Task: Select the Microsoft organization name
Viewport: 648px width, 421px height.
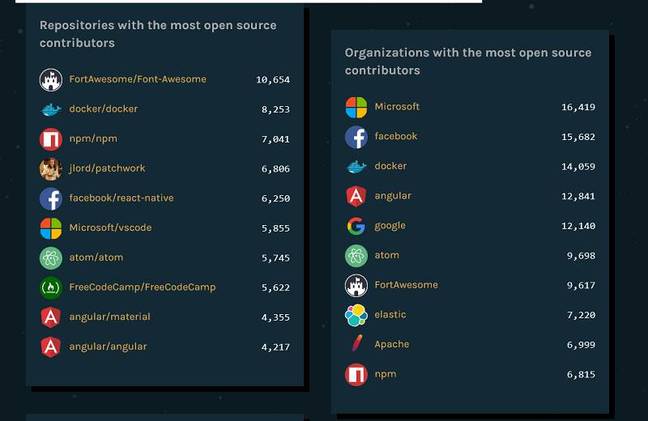Action: [x=397, y=107]
